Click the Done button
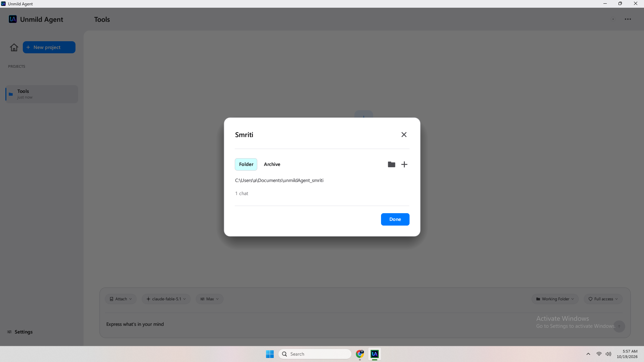Screen dimensions: 644x362 click(x=395, y=219)
